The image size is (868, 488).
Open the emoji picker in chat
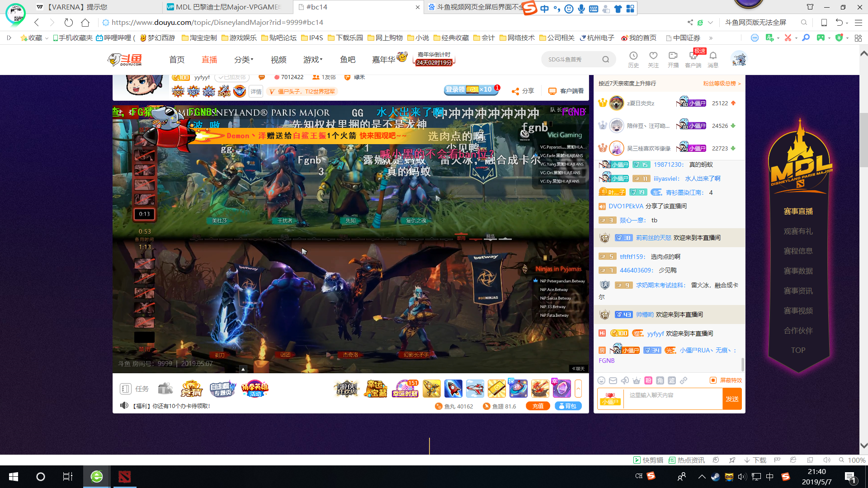pyautogui.click(x=601, y=380)
